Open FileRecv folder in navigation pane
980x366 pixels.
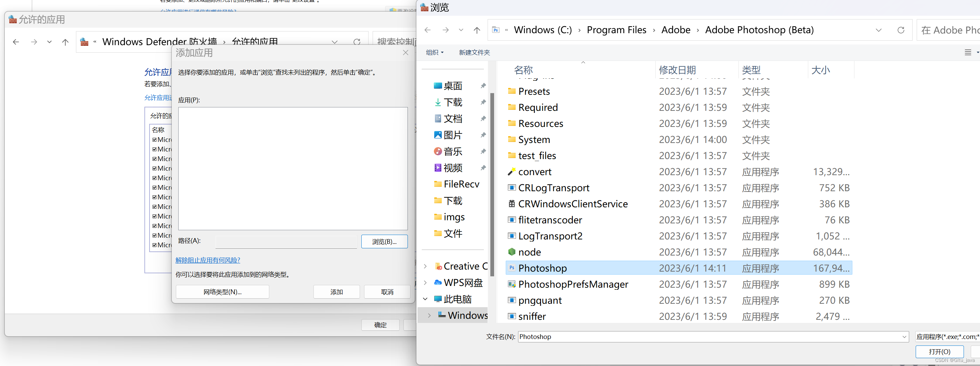point(457,184)
